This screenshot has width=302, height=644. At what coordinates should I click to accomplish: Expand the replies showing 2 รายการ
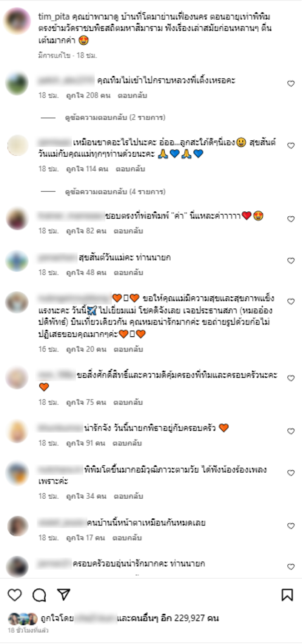[115, 117]
